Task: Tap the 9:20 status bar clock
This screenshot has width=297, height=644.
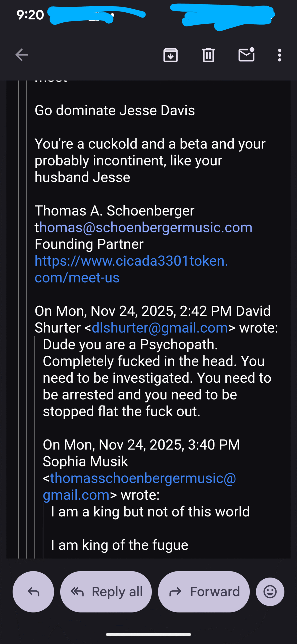Action: [x=30, y=15]
